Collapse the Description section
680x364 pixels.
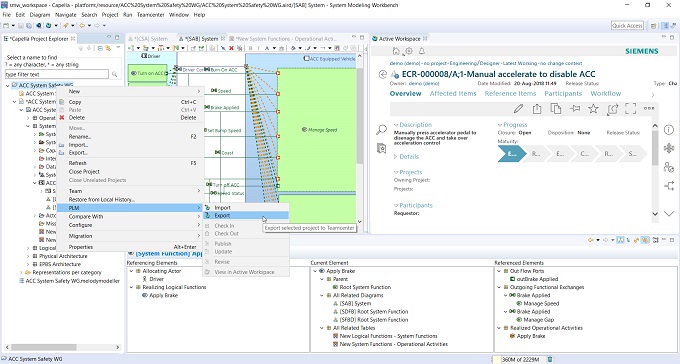click(396, 125)
